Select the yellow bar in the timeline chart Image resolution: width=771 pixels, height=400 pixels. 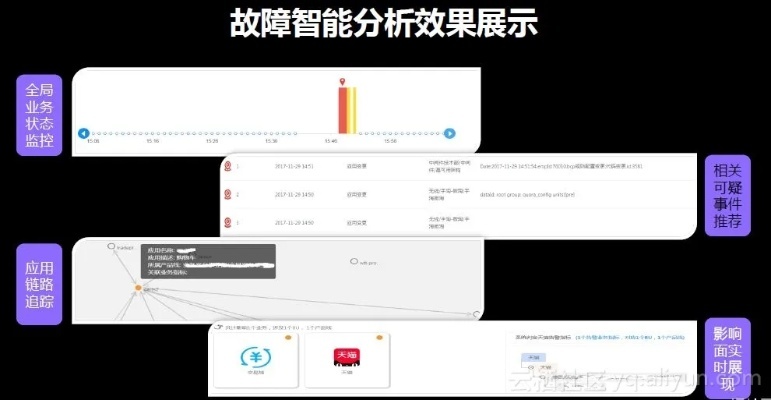(x=351, y=110)
